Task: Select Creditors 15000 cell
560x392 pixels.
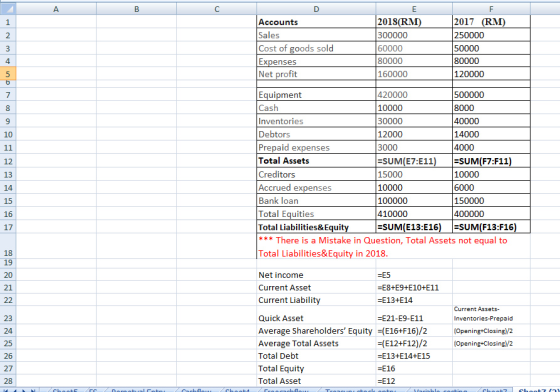Action: [x=414, y=174]
